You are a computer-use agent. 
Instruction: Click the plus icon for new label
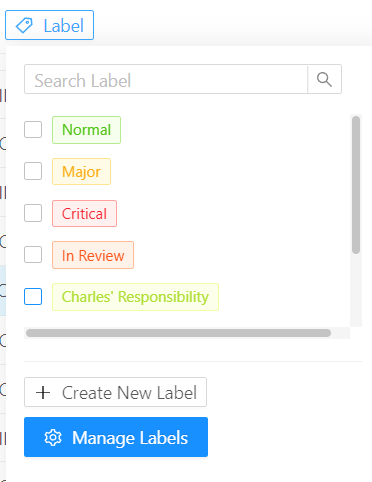[x=43, y=392]
